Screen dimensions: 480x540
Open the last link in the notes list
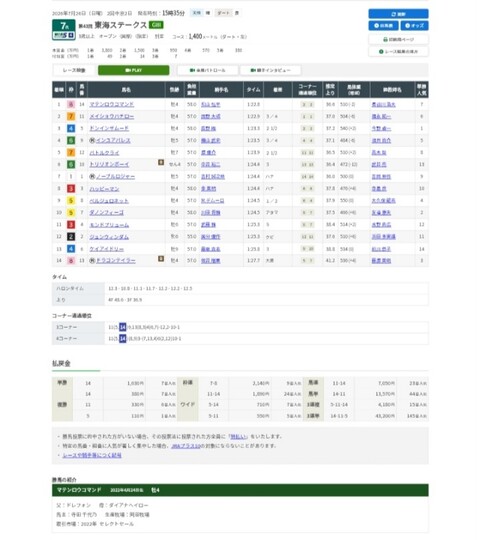[x=92, y=455]
